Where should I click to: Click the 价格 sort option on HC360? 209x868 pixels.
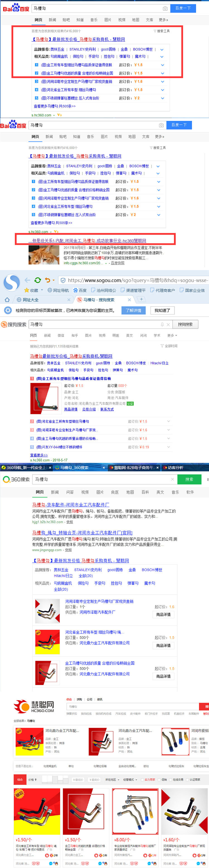(32, 780)
